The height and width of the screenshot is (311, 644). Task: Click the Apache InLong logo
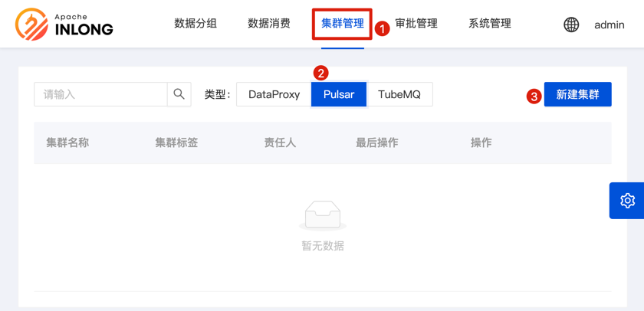coord(64,24)
